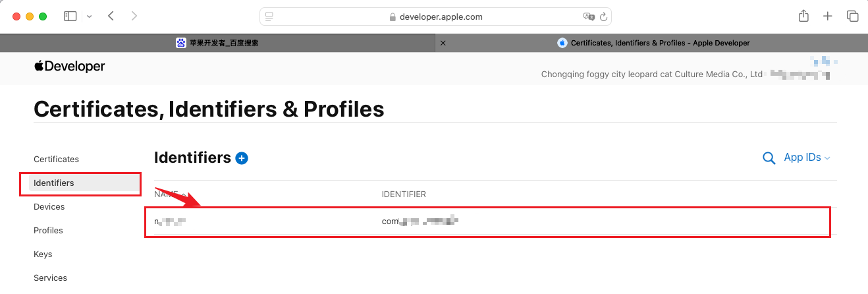Close the Apple Developer tab

click(443, 43)
